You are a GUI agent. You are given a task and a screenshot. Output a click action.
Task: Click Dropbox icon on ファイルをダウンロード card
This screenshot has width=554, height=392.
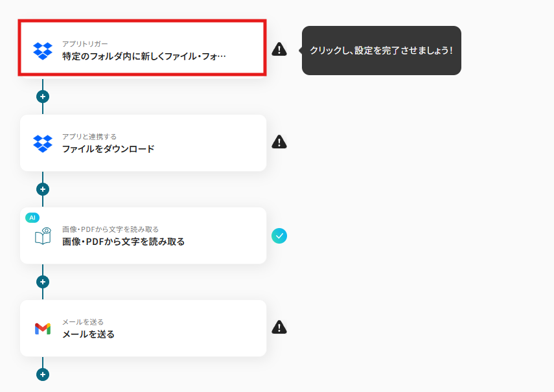pyautogui.click(x=43, y=143)
